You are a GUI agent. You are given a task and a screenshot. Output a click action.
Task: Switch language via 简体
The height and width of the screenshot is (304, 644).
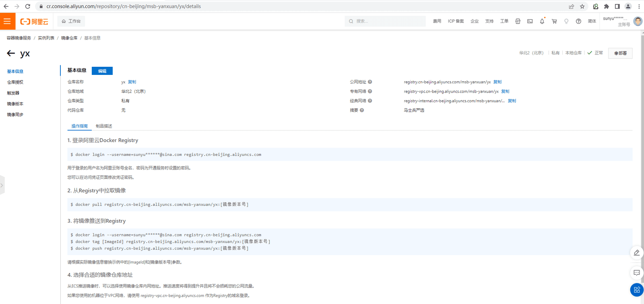click(x=592, y=21)
